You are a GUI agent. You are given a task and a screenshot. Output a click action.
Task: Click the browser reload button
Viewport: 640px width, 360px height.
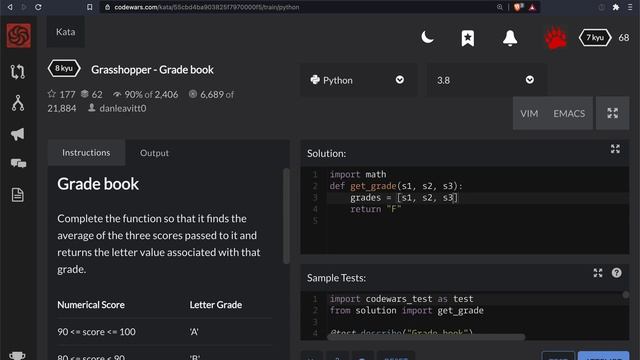tap(38, 7)
